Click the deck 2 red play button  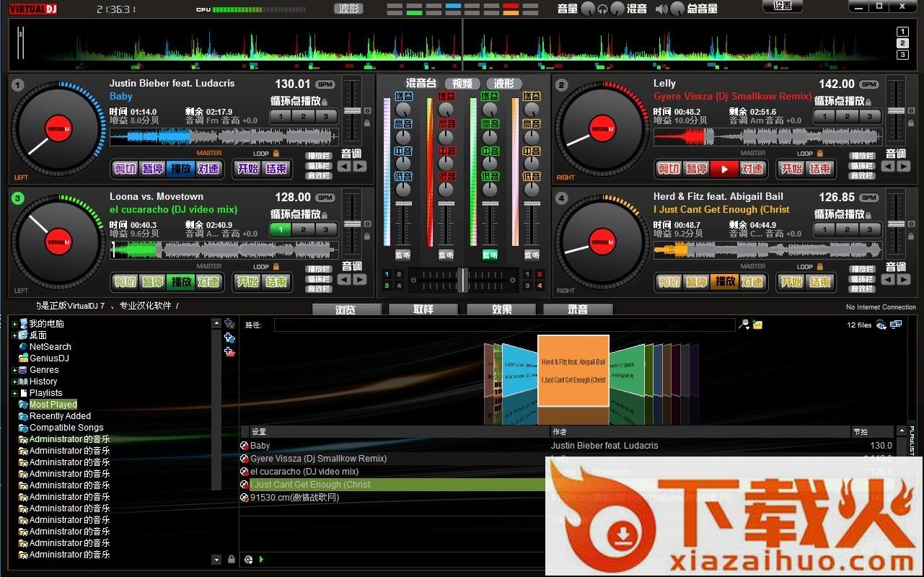pos(724,169)
